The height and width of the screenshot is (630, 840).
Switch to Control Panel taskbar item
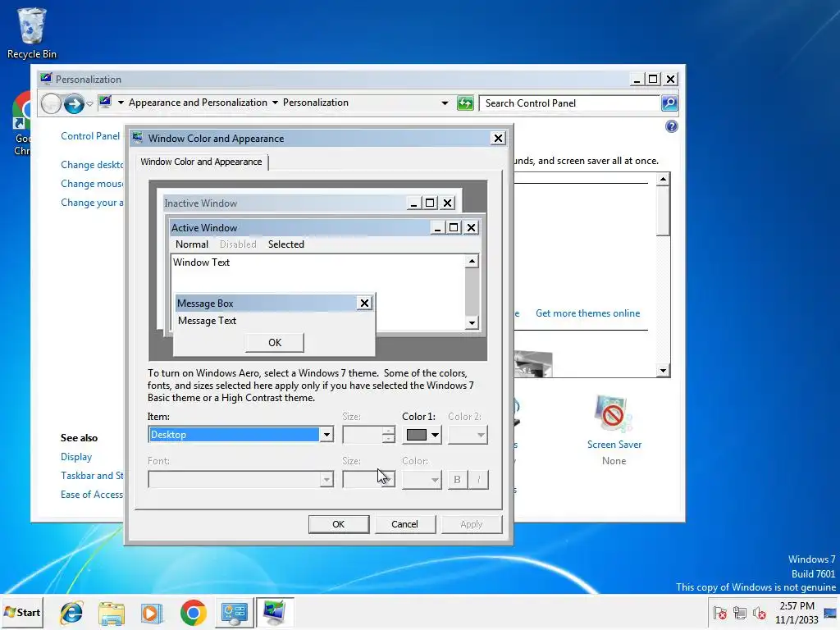[x=234, y=612]
